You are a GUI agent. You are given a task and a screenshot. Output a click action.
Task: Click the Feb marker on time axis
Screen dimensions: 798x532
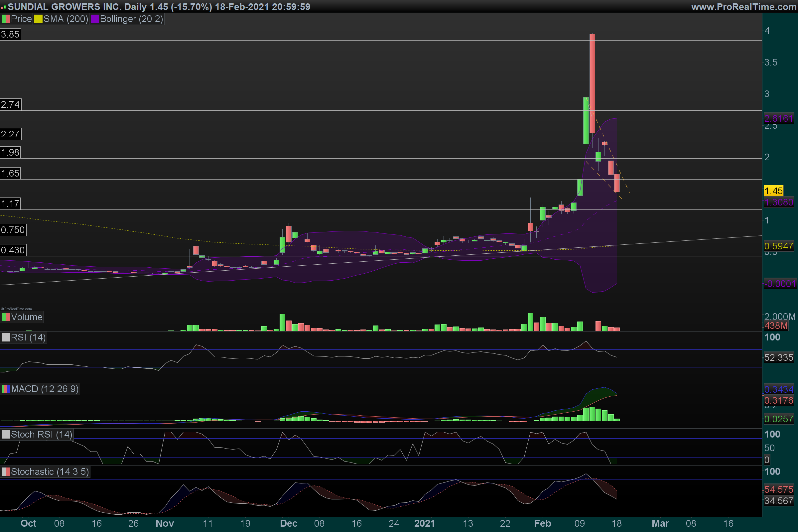542,523
